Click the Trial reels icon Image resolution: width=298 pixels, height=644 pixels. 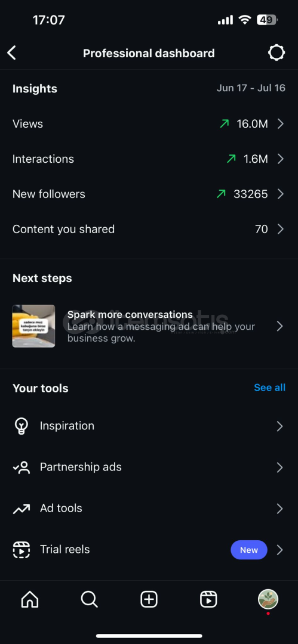(21, 550)
